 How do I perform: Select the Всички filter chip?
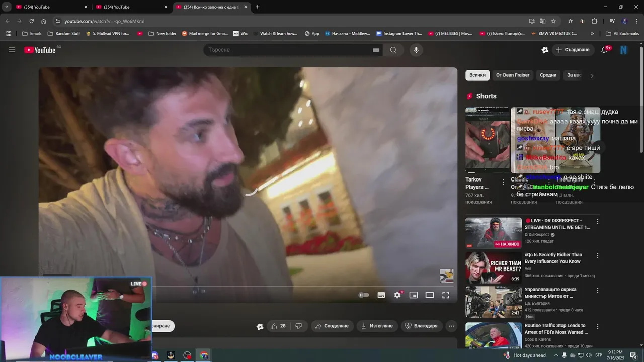pyautogui.click(x=477, y=75)
